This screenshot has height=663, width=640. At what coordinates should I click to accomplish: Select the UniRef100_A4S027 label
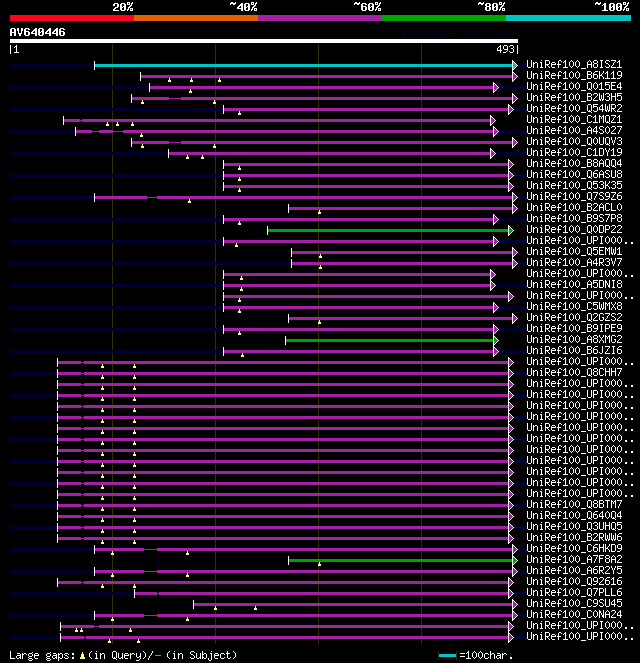574,130
